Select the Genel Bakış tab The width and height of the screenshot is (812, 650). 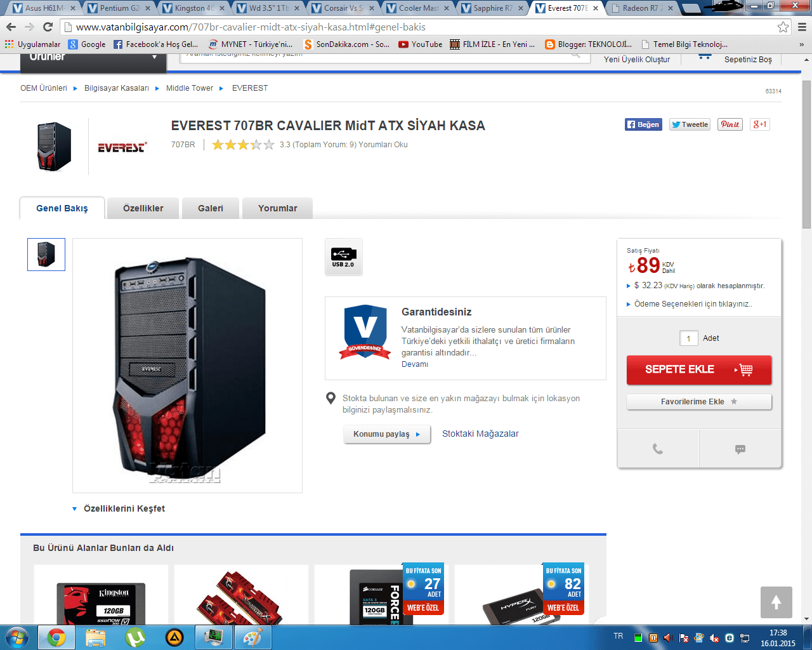(62, 208)
